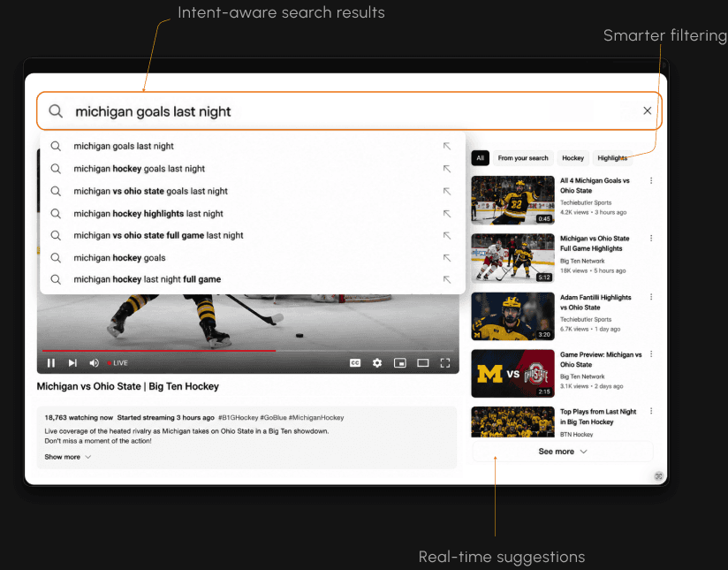
Task: Open 'Adam Fantilli Highlights vs Ohio State' thumbnail
Action: (x=512, y=316)
